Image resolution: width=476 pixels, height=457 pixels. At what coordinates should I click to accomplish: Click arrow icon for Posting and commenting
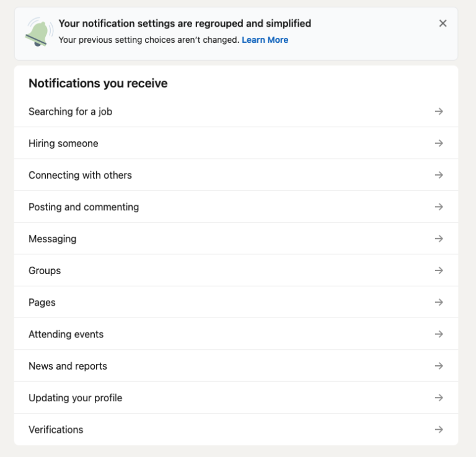tap(439, 206)
